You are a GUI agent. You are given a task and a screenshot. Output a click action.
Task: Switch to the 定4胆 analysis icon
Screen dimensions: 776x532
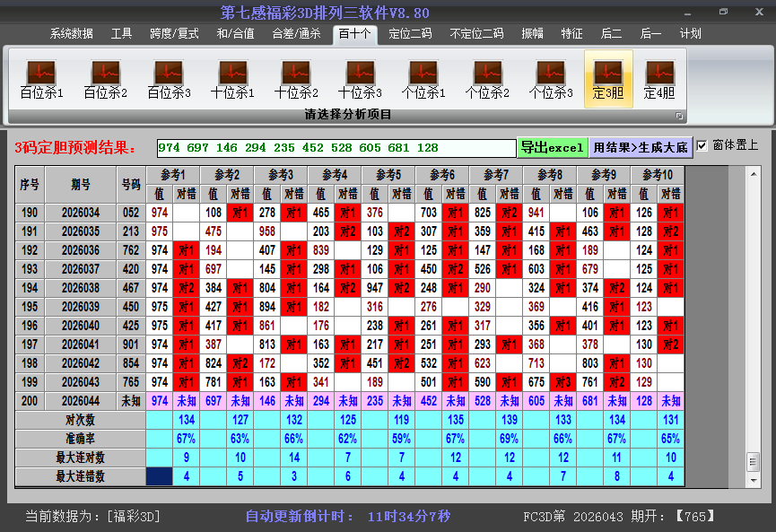coord(659,79)
